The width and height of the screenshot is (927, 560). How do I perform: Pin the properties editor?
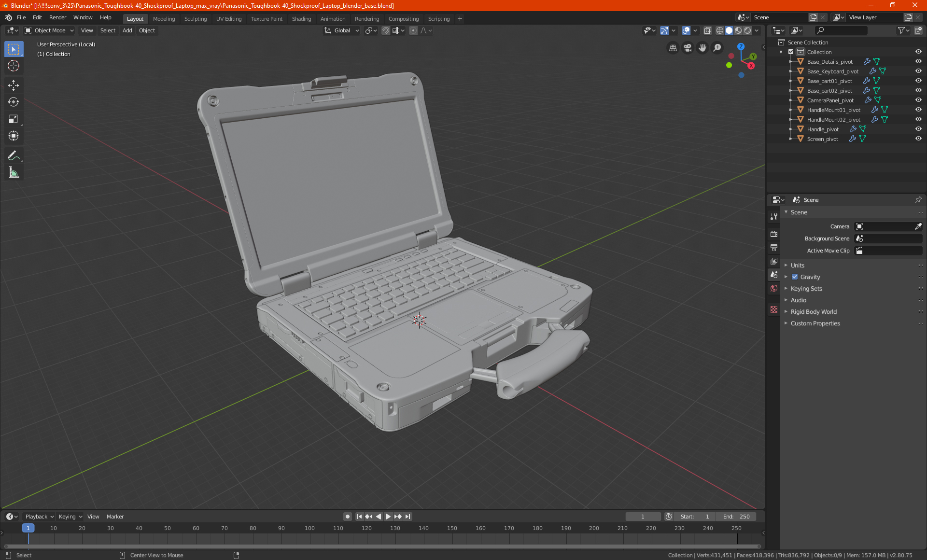918,200
